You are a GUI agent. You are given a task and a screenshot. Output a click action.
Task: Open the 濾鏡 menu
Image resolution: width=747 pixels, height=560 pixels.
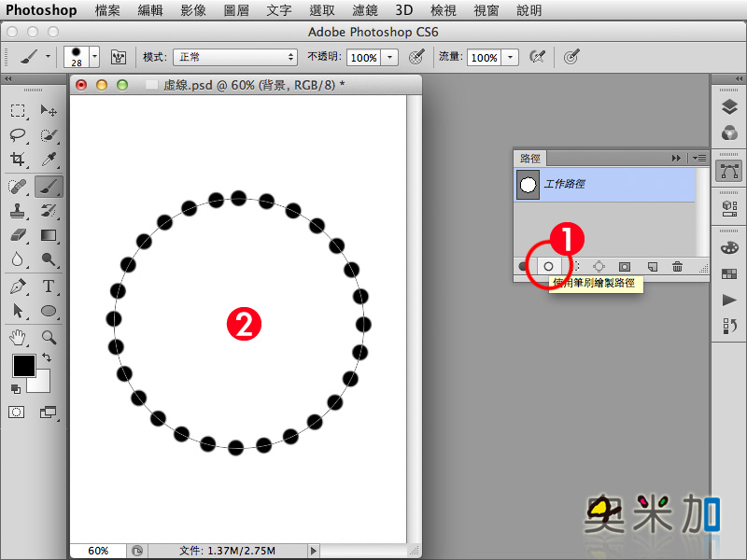pyautogui.click(x=365, y=10)
